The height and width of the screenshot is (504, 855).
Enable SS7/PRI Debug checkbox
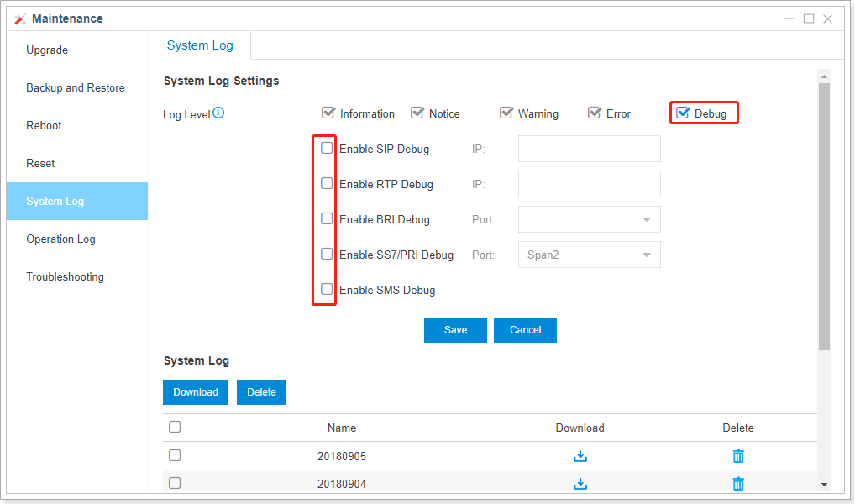pyautogui.click(x=327, y=254)
